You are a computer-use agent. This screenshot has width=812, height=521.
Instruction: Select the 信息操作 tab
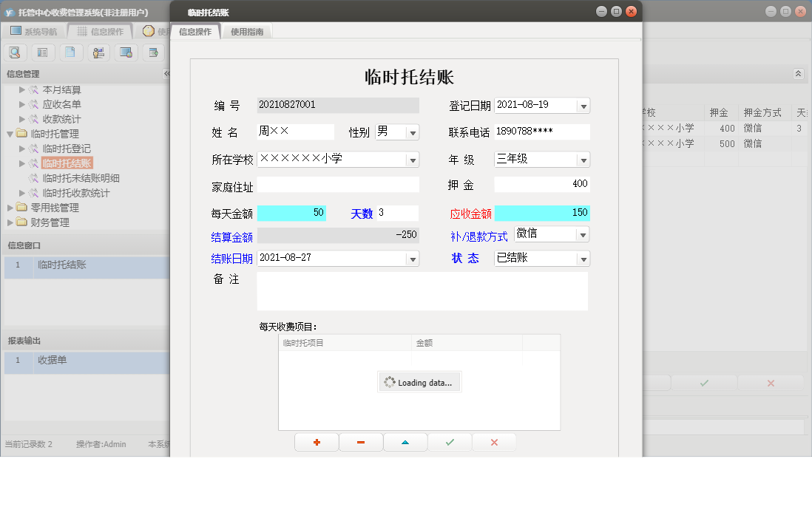click(x=195, y=31)
